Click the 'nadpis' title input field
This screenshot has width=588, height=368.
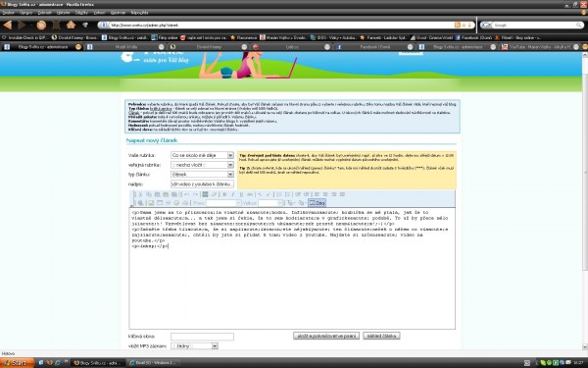click(202, 184)
